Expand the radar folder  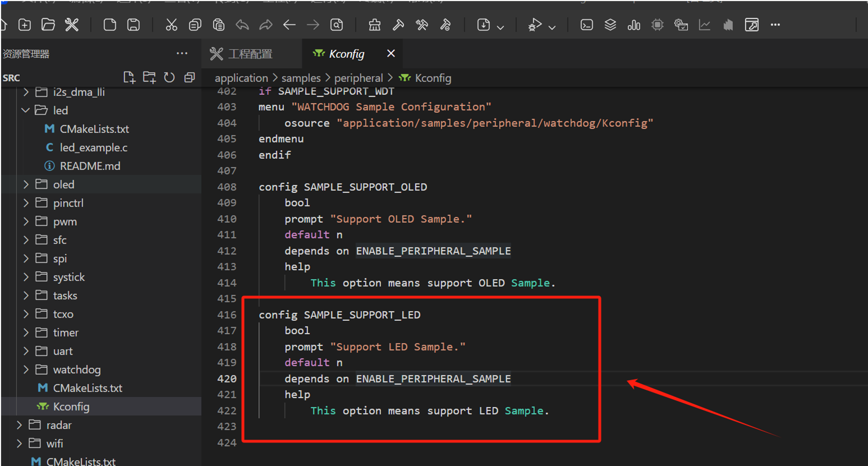pyautogui.click(x=19, y=425)
